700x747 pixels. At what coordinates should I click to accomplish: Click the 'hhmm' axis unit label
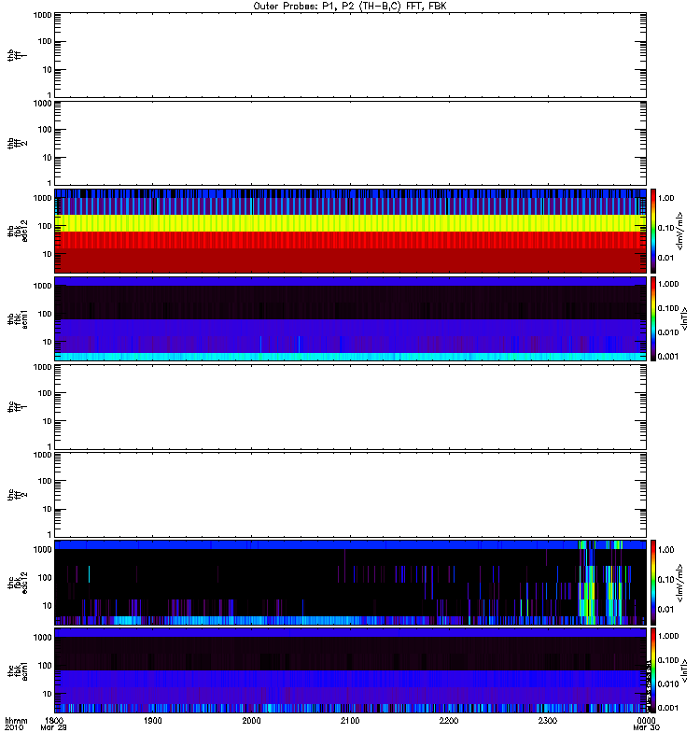16,720
